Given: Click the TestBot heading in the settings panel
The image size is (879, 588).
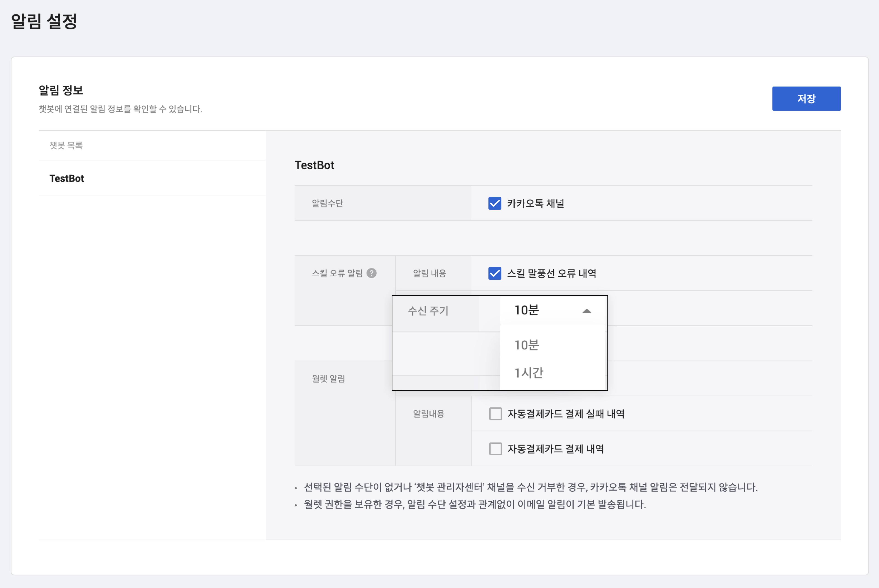Looking at the screenshot, I should (314, 165).
